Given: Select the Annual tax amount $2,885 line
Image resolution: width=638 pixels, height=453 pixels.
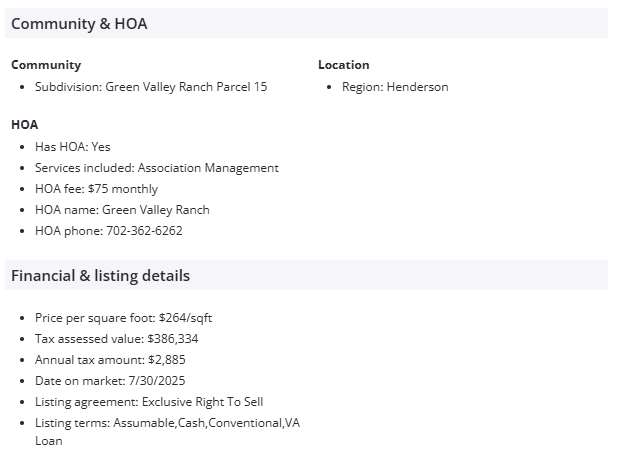Looking at the screenshot, I should 110,360.
